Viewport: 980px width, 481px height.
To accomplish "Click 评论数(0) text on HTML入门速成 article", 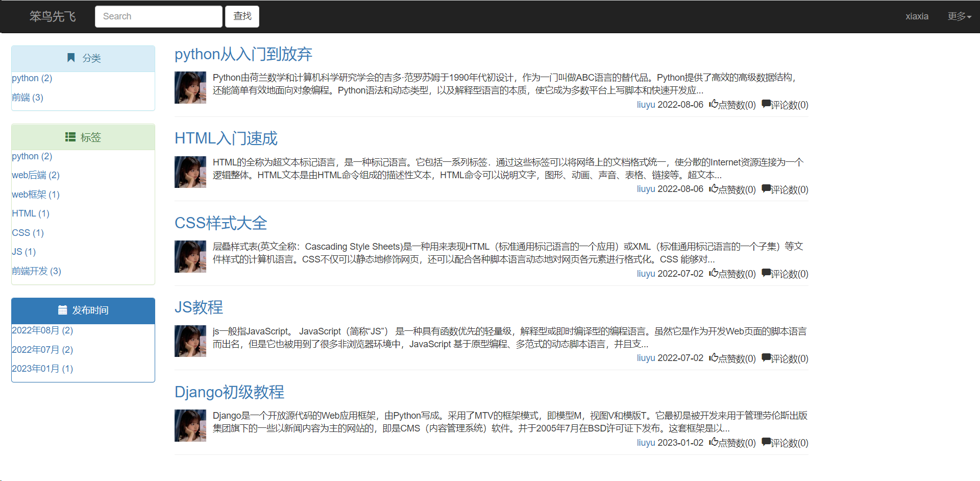I will pos(790,190).
